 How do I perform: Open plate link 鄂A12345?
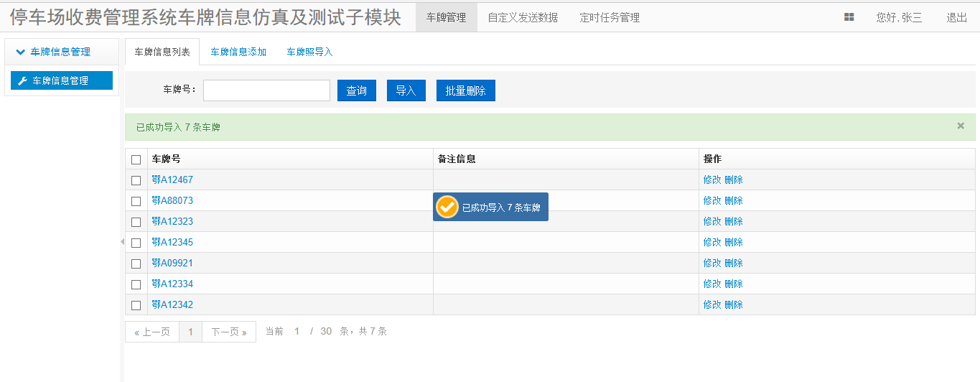click(x=172, y=242)
